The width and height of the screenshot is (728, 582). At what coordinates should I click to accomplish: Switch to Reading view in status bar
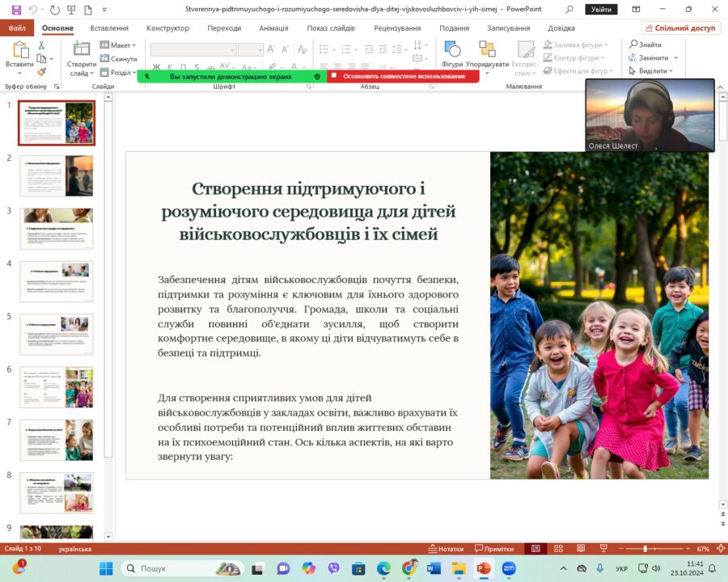581,549
